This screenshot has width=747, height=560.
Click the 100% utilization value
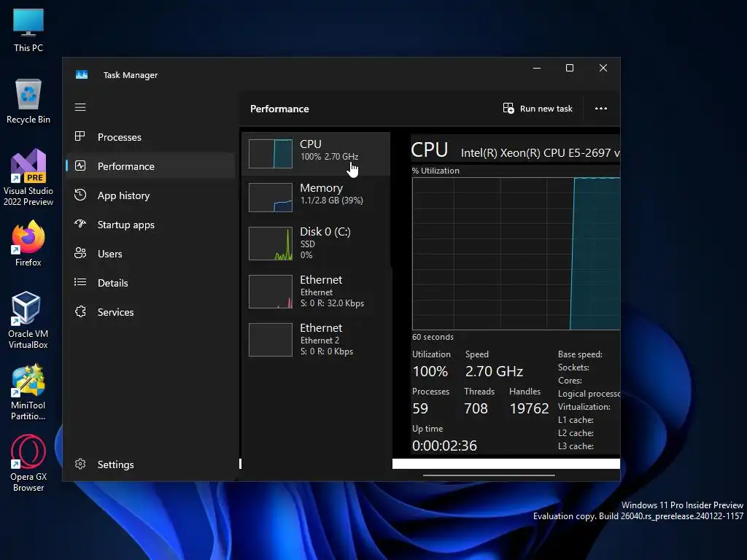[430, 371]
